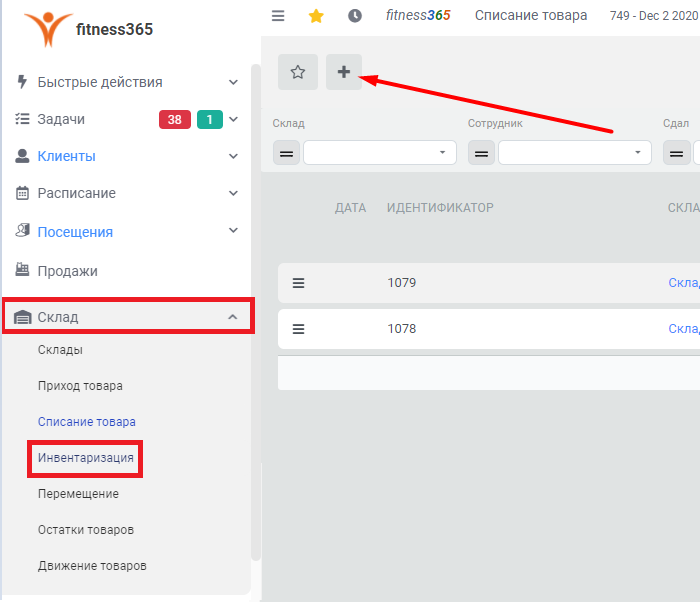The image size is (700, 602).
Task: Open the Движение товаров submenu entry
Action: coord(92,566)
